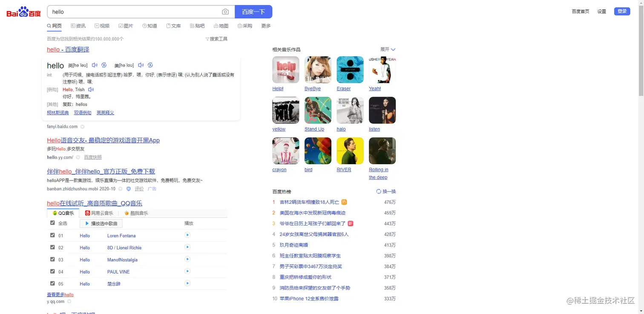644x314 pixels.
Task: Select the 酷我音乐 tab
Action: click(x=136, y=213)
